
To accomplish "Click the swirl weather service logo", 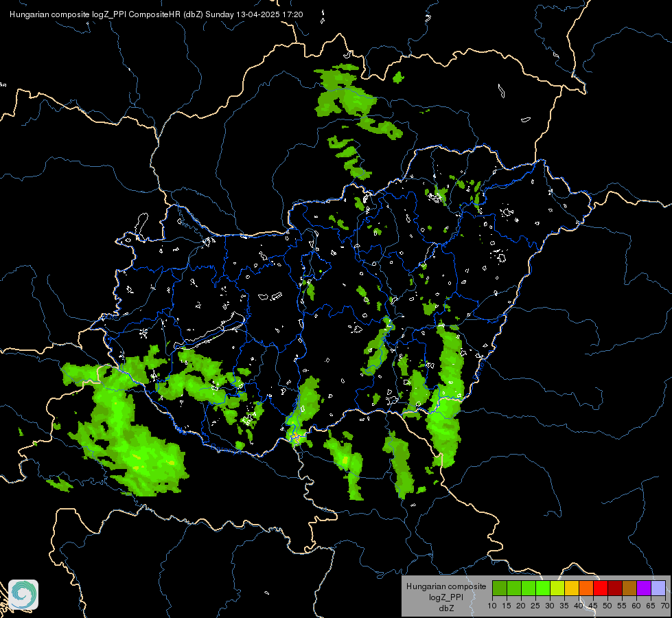I will tap(23, 595).
